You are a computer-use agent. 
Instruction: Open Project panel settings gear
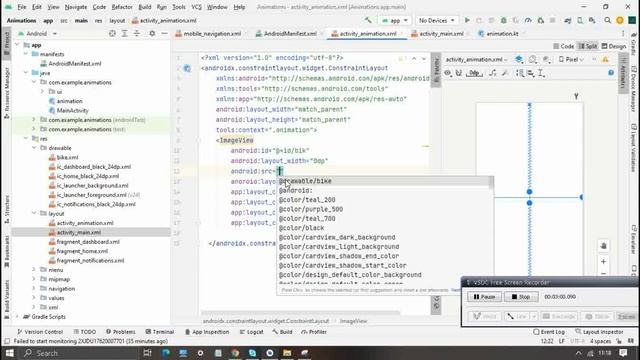pyautogui.click(x=152, y=33)
